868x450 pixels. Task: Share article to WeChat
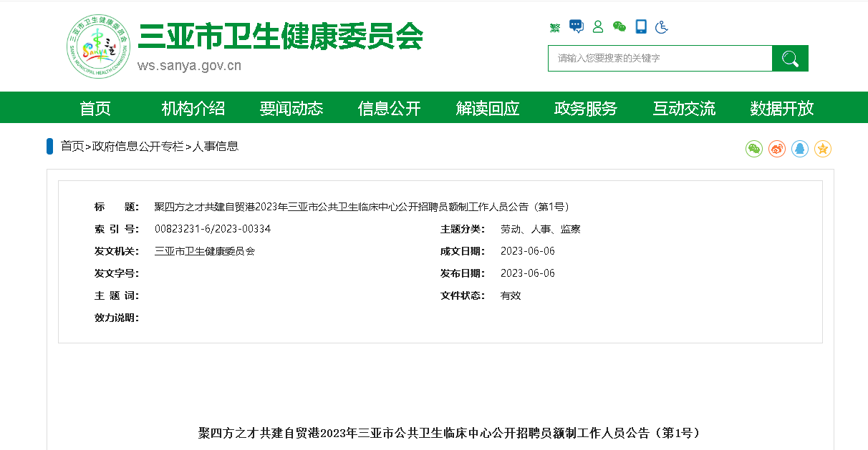pos(754,149)
